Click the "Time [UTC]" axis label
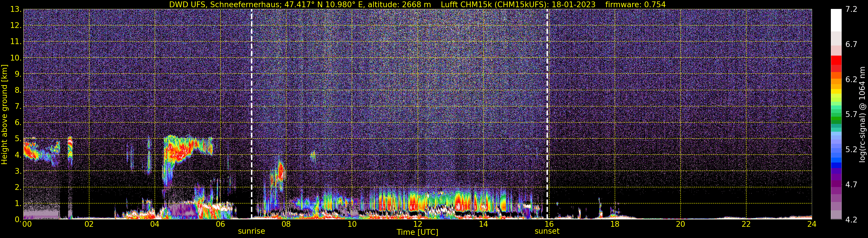This screenshot has height=238, width=868. coord(417,232)
